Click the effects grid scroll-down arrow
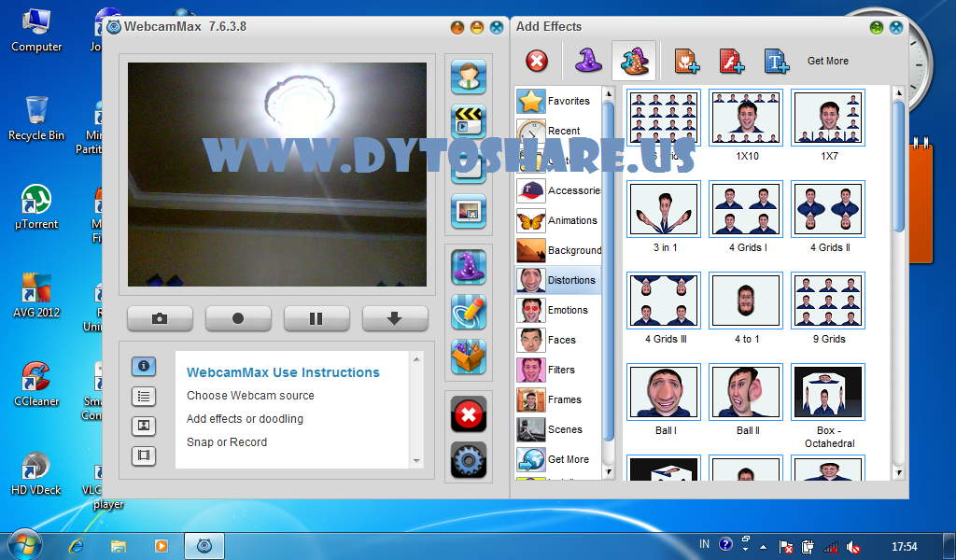Screen dimensions: 956x560 click(x=898, y=472)
